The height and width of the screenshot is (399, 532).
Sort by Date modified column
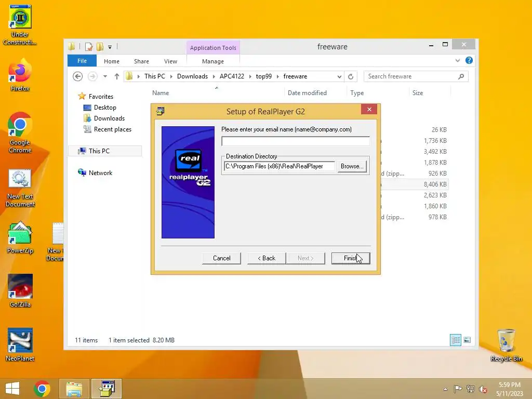coord(307,93)
